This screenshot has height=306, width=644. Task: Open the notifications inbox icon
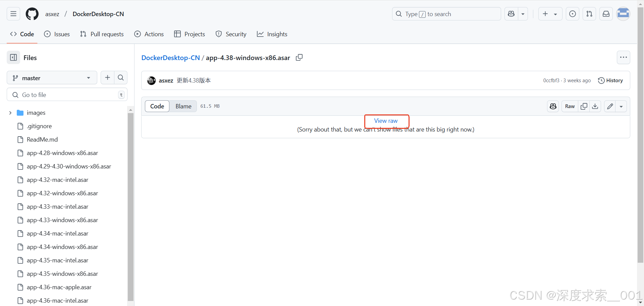pos(606,14)
